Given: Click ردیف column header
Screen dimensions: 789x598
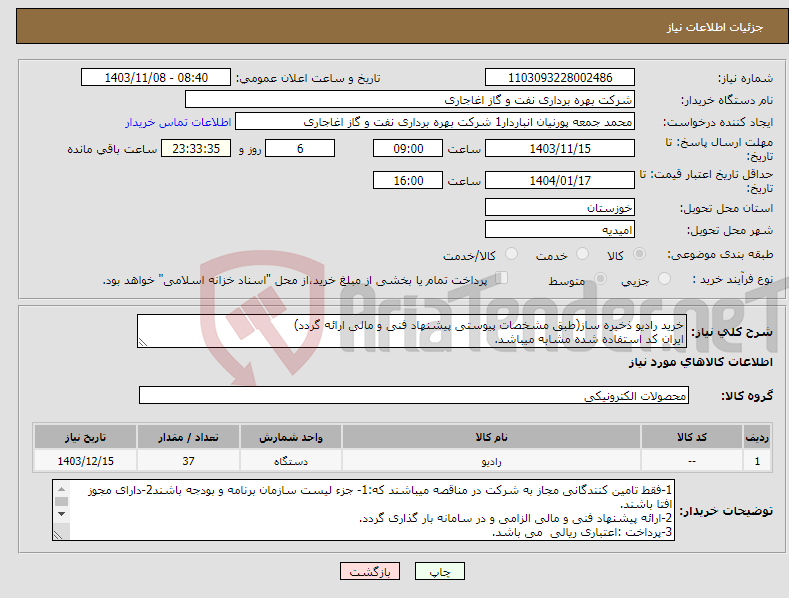Looking at the screenshot, I should point(757,437).
